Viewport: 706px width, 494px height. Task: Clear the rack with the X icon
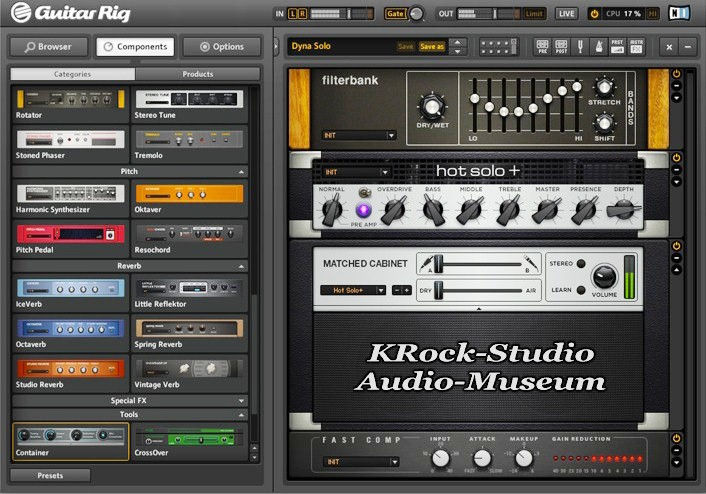click(669, 47)
